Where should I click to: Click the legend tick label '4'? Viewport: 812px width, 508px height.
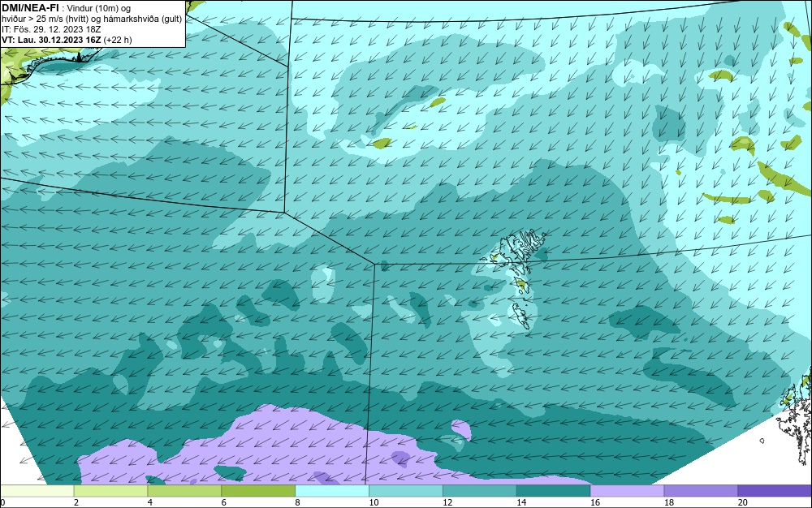point(149,502)
